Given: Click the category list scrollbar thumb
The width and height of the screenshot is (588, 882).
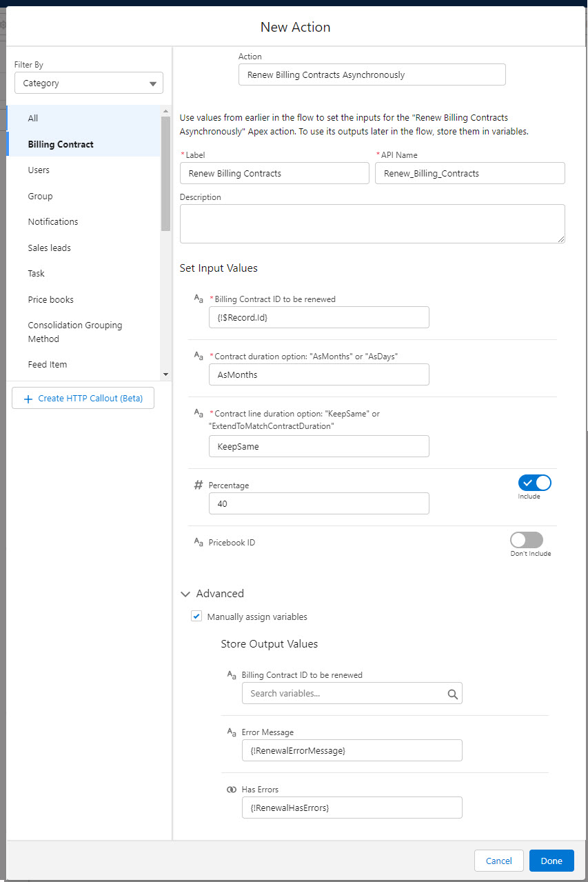Looking at the screenshot, I should (165, 172).
